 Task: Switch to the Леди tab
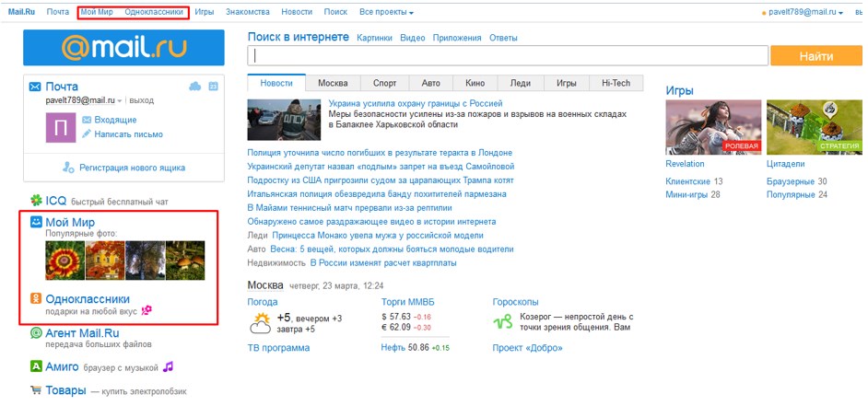(x=521, y=83)
